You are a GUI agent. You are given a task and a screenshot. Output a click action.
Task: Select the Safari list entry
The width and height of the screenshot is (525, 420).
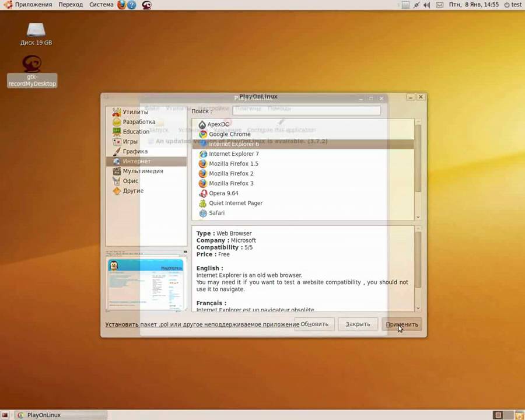point(303,213)
